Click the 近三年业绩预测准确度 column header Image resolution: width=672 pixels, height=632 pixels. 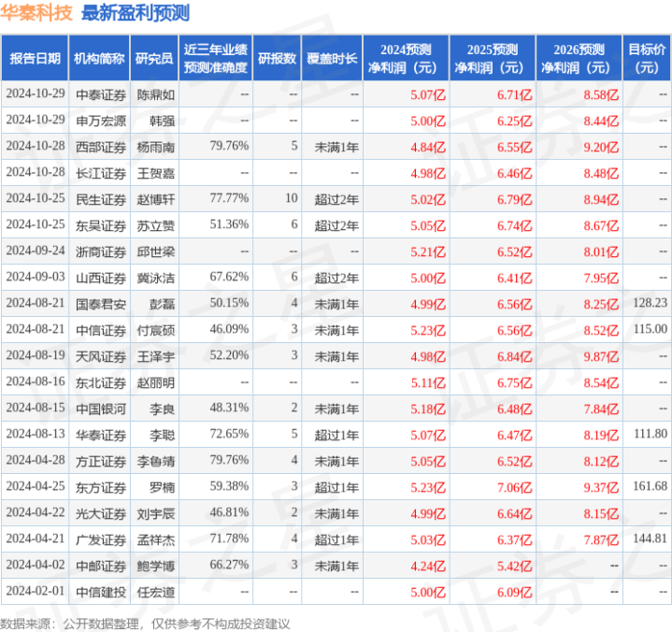tap(216, 58)
